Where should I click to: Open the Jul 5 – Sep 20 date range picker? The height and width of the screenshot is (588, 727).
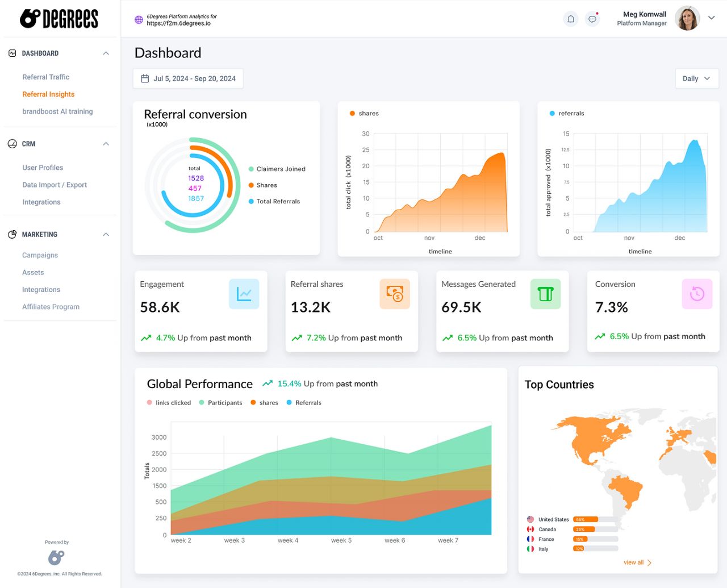click(x=188, y=79)
